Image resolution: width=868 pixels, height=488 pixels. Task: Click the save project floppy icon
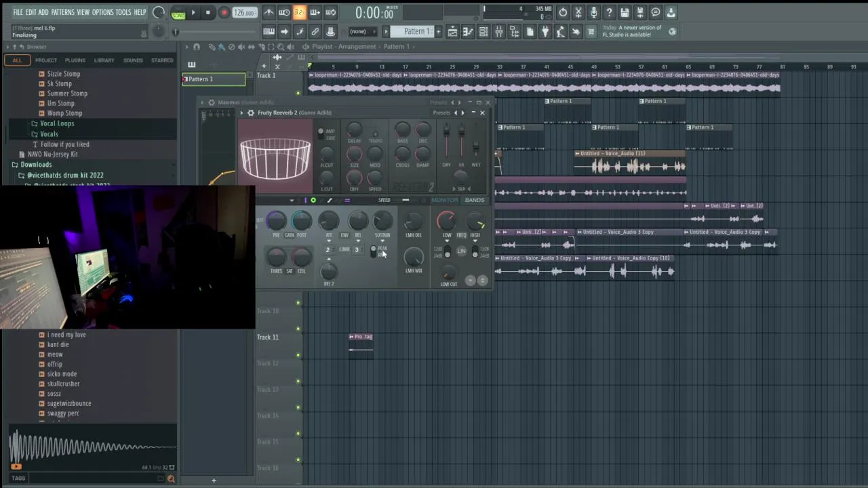(625, 12)
